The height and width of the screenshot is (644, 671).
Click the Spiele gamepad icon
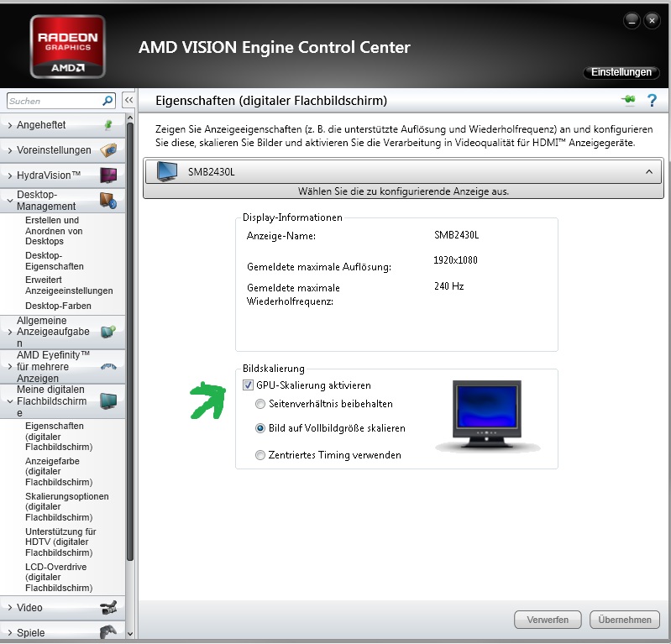pyautogui.click(x=108, y=632)
